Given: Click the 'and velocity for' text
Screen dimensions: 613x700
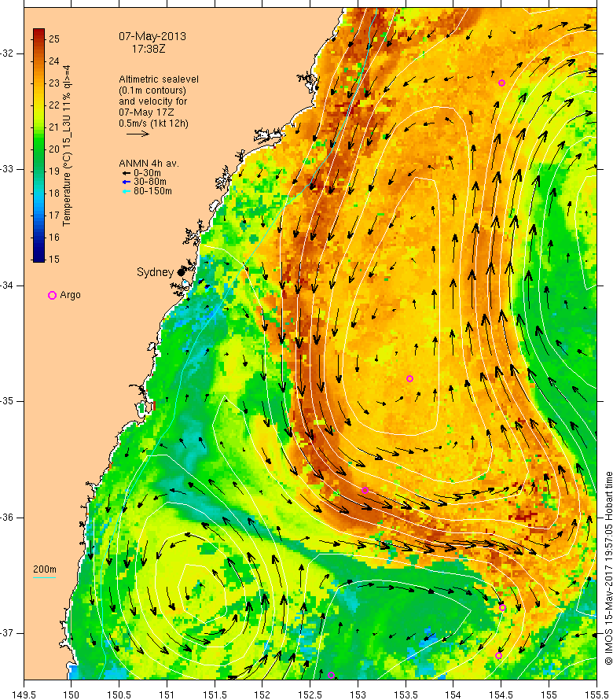Looking at the screenshot, I should [x=153, y=101].
